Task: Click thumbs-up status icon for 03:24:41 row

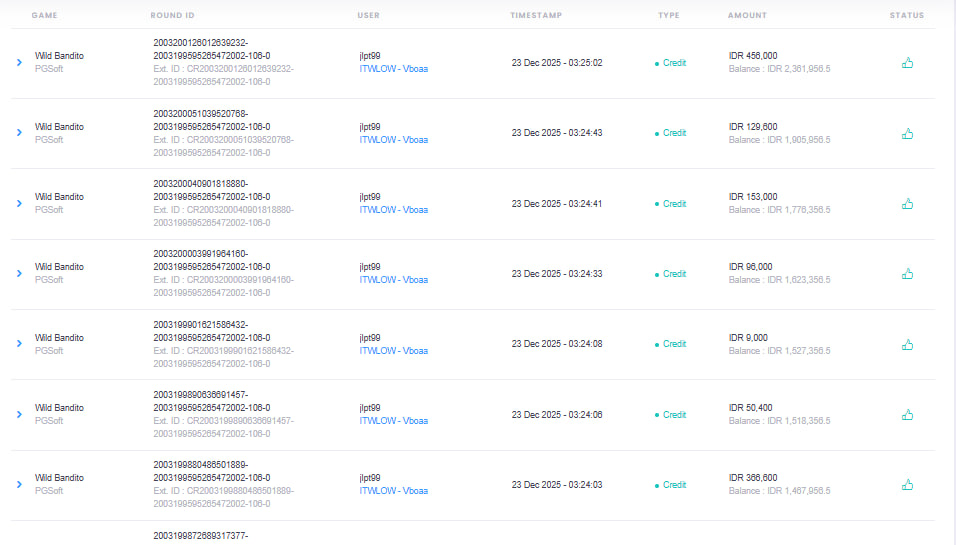Action: 907,204
